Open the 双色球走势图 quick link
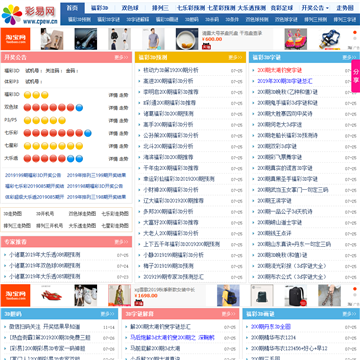 (82, 214)
